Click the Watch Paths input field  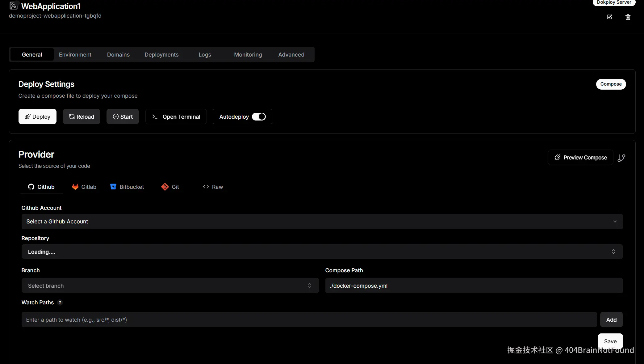click(x=309, y=320)
